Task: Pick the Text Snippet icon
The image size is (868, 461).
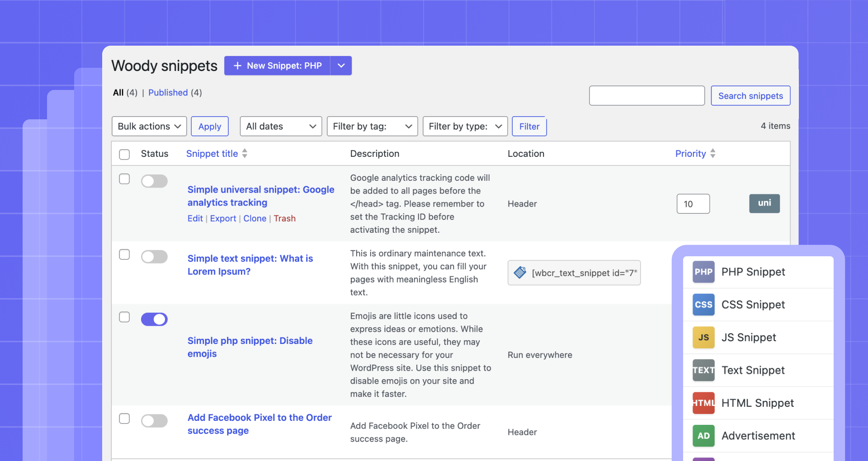Action: coord(703,370)
